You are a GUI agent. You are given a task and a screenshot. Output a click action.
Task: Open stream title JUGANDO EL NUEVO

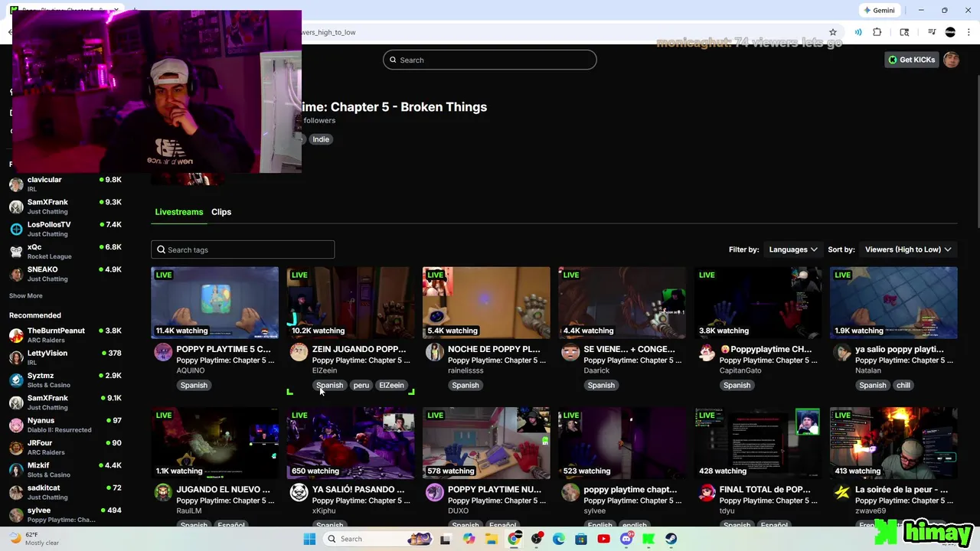pyautogui.click(x=223, y=489)
